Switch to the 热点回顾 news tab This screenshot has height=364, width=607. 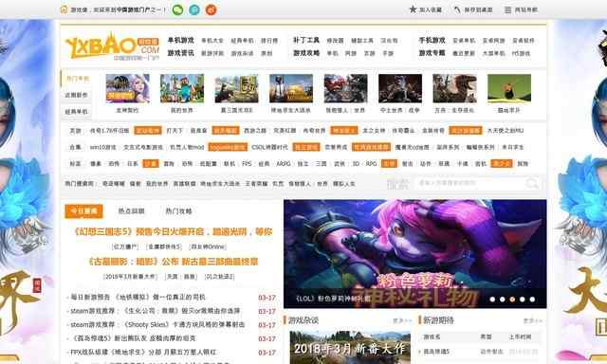tap(132, 211)
